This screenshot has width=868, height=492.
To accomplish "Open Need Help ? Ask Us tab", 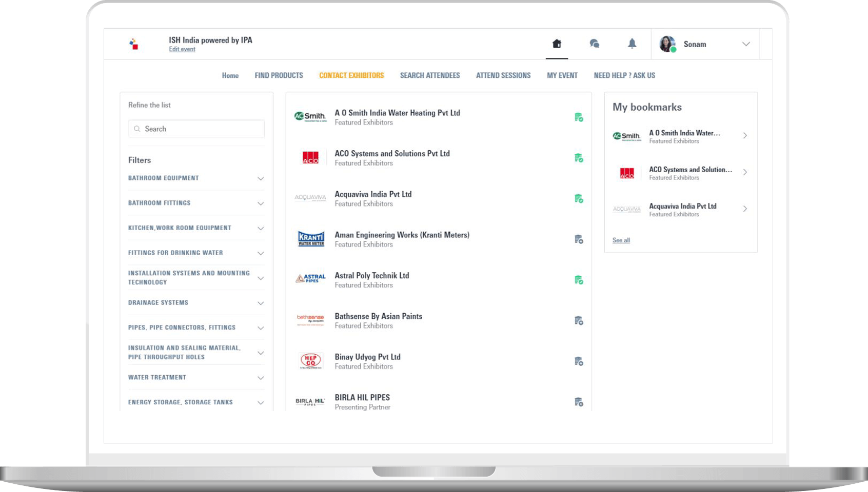I will tap(624, 75).
